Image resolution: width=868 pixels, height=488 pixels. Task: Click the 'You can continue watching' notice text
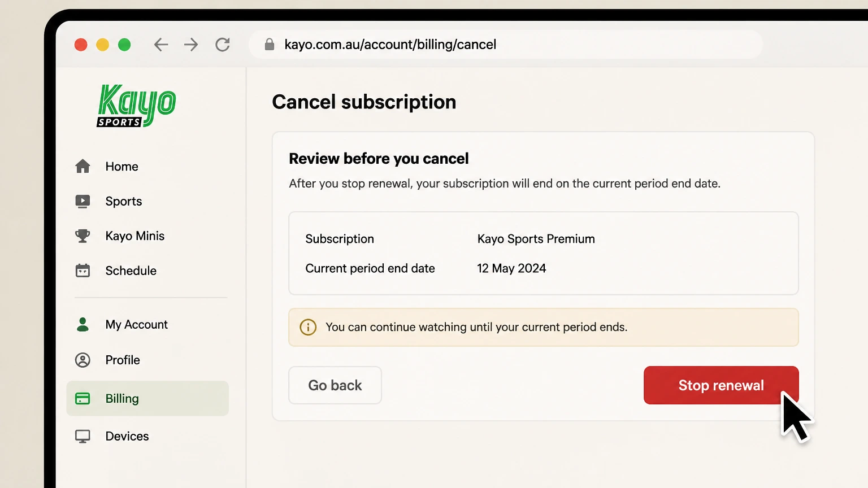476,327
